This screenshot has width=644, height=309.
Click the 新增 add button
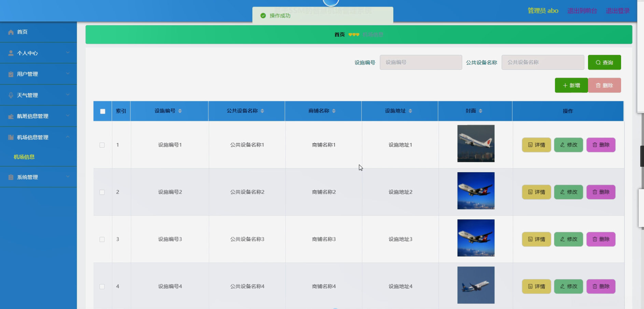571,85
